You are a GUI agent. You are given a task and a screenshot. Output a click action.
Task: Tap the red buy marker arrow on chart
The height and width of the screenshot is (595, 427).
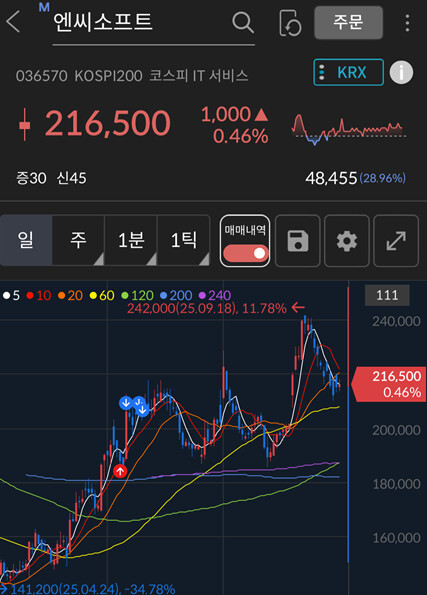[120, 471]
